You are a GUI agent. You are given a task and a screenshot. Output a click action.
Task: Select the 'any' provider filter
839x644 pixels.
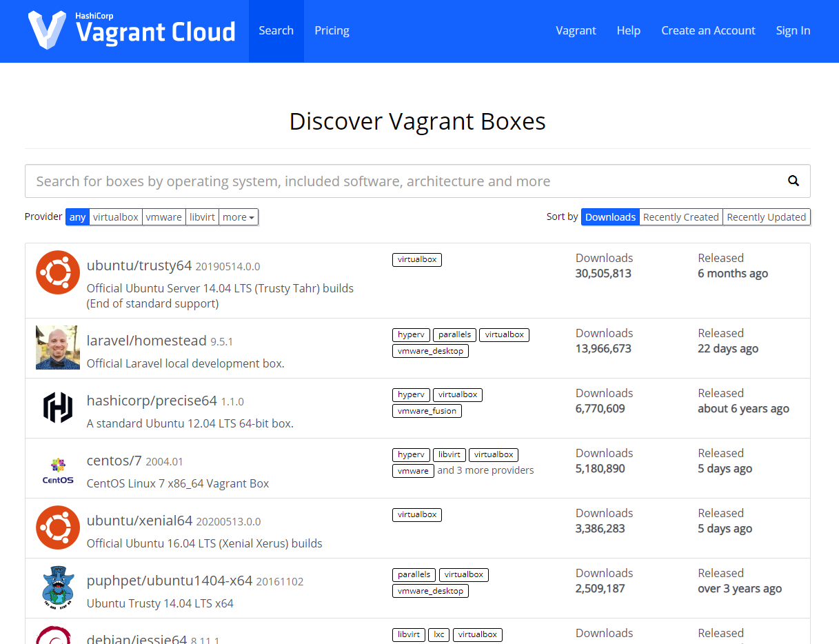[78, 217]
